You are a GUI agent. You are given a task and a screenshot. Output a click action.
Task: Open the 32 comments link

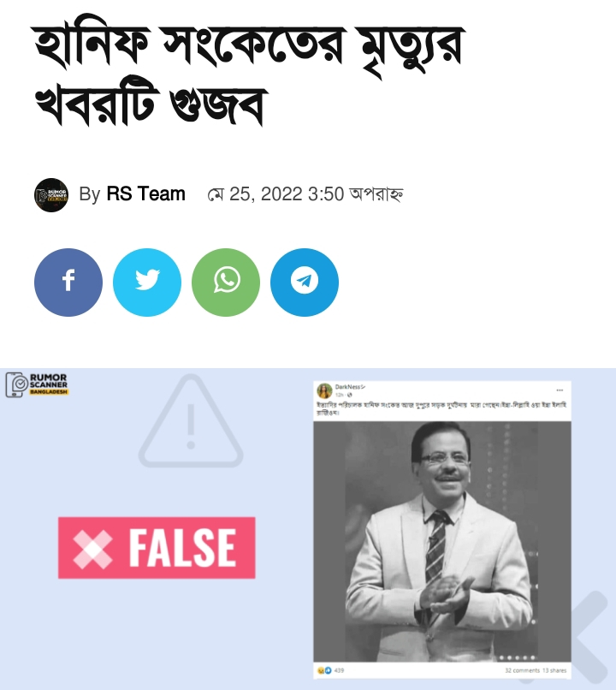pos(522,670)
